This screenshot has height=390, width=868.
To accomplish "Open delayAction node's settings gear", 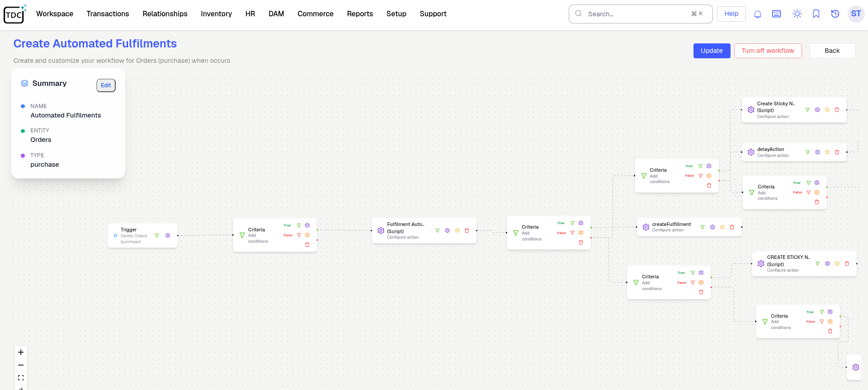I will [x=817, y=152].
